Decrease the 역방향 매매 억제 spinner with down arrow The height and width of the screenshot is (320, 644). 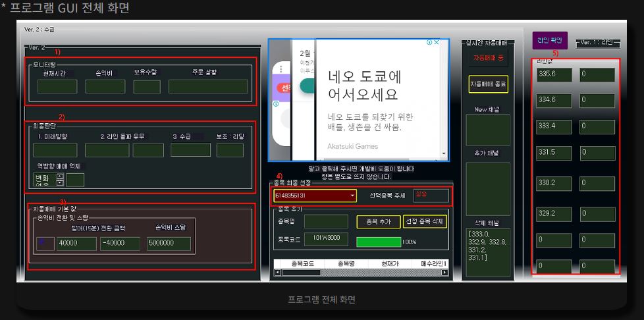click(x=61, y=183)
